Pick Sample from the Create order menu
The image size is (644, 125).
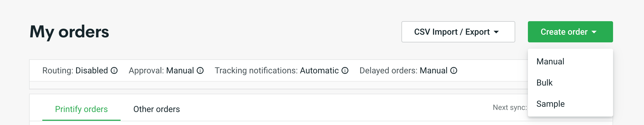(x=550, y=104)
